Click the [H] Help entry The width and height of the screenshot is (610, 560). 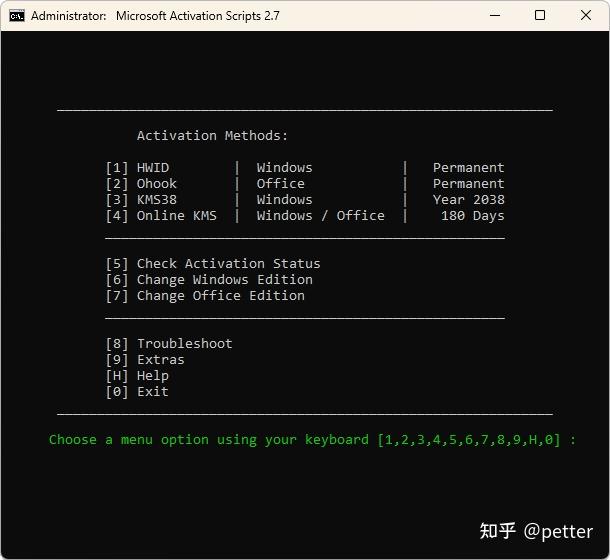pyautogui.click(x=137, y=376)
